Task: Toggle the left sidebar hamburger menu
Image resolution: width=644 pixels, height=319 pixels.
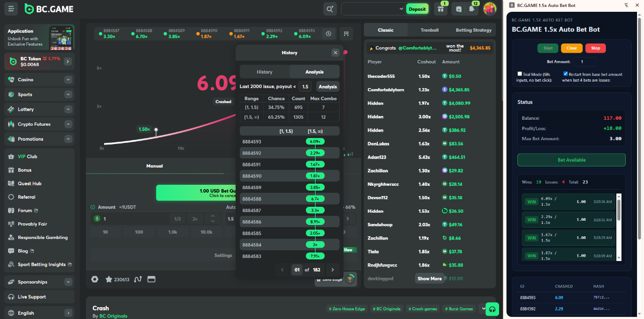Action: [x=11, y=9]
